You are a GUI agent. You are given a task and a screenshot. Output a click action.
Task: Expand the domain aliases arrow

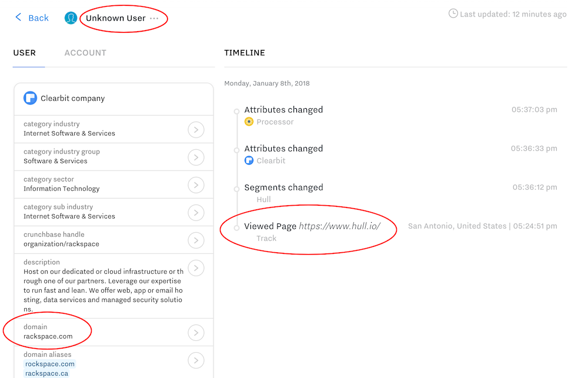pyautogui.click(x=196, y=360)
